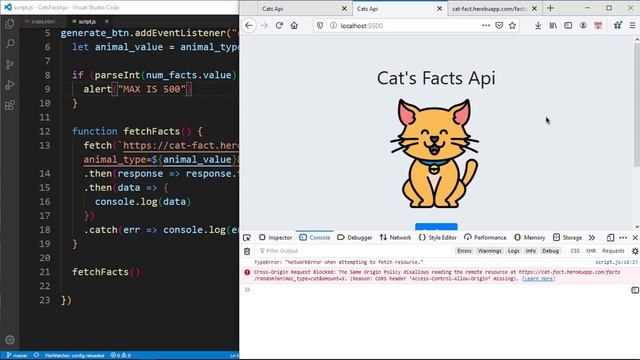Viewport: 640px width, 360px height.
Task: Open the VS Code Manage gear
Action: tap(10, 340)
